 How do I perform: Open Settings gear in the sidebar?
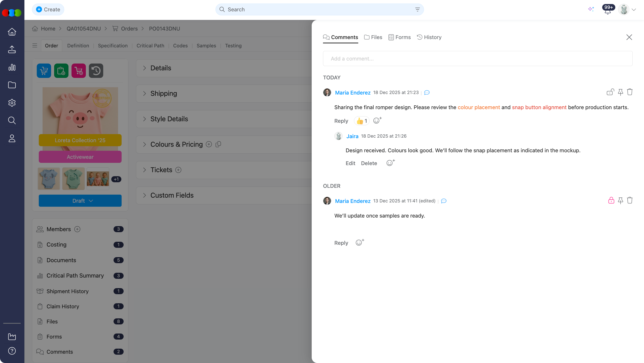12,103
